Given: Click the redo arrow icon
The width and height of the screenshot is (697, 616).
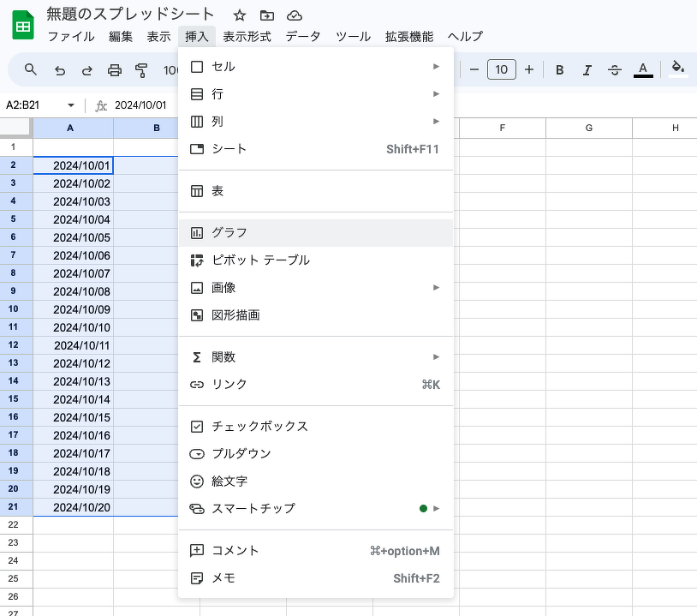Looking at the screenshot, I should click(86, 70).
